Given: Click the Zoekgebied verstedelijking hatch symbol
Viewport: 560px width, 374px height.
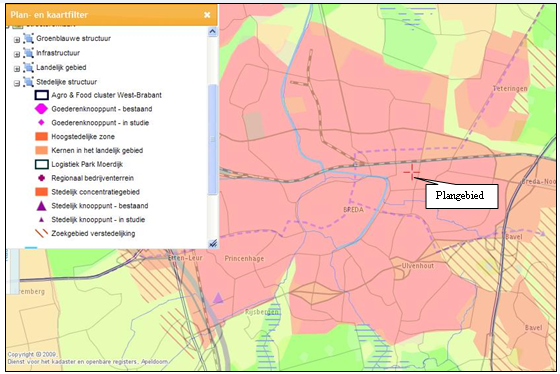Looking at the screenshot, I should pos(41,233).
